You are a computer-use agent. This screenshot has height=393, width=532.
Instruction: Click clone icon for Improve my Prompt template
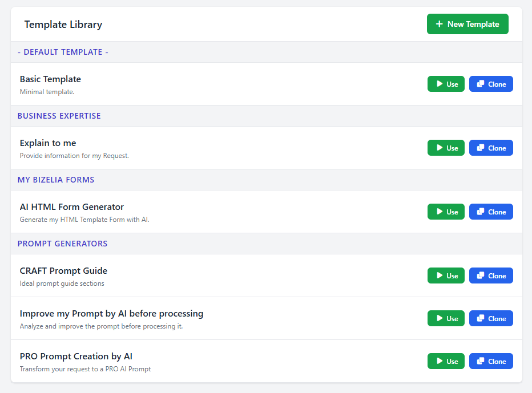[x=481, y=318]
